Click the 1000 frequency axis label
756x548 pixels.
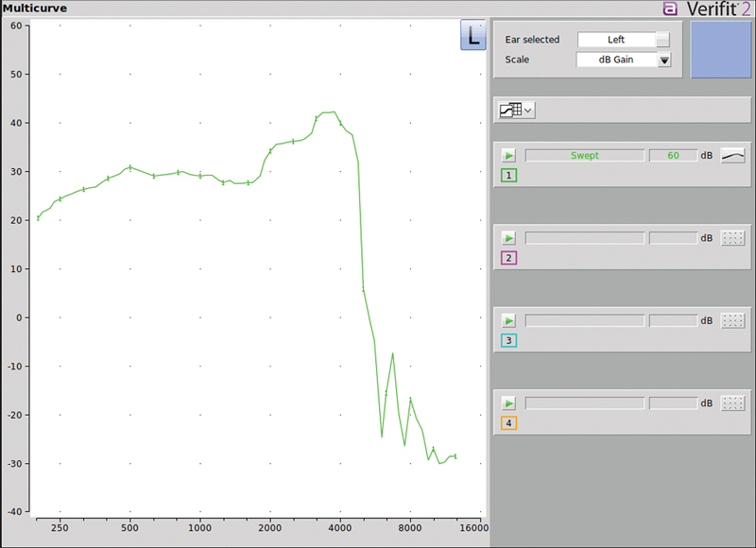tap(199, 528)
